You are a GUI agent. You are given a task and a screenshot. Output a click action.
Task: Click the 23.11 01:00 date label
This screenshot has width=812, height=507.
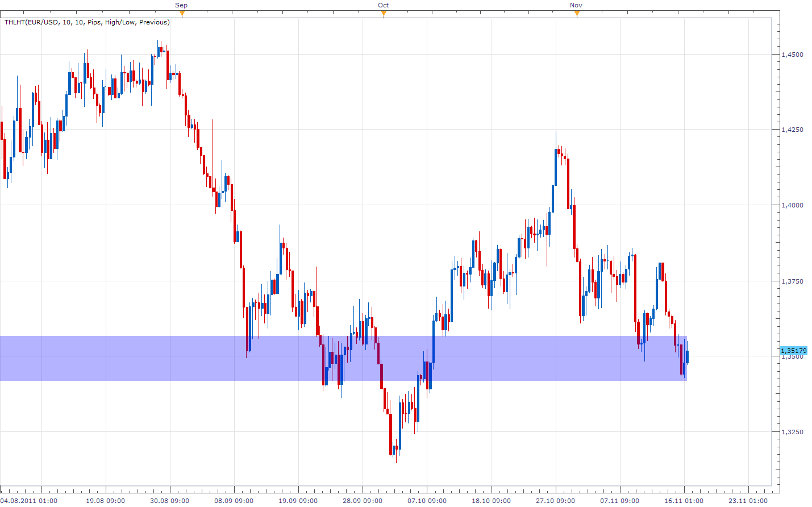point(748,501)
